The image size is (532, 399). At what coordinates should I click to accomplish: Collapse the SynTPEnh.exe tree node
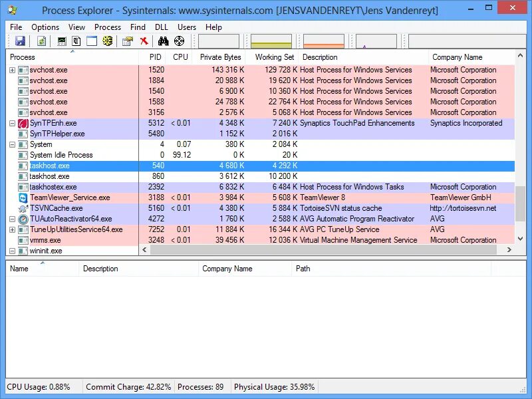click(12, 123)
